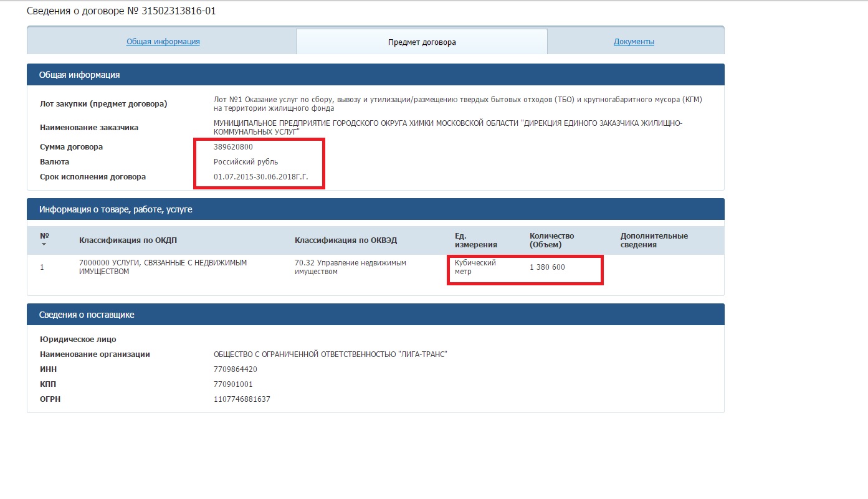This screenshot has width=868, height=499.
Task: Click the unit cell Кубический метр
Action: tap(475, 267)
